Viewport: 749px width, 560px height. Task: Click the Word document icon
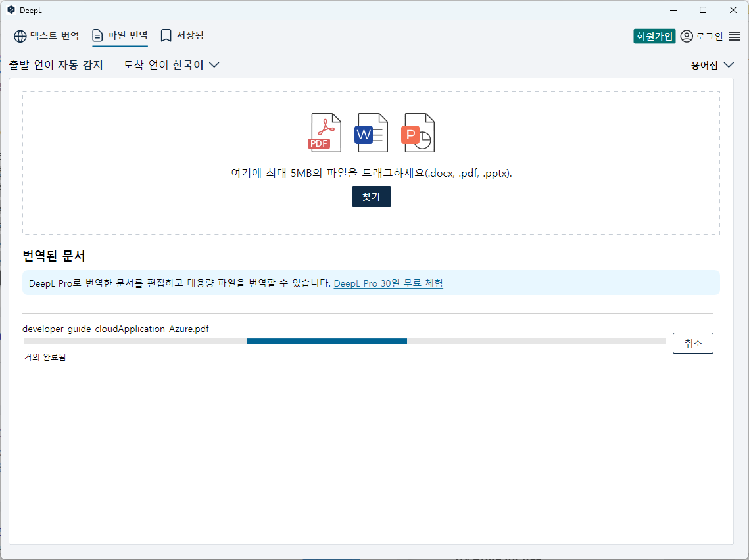[x=371, y=133]
